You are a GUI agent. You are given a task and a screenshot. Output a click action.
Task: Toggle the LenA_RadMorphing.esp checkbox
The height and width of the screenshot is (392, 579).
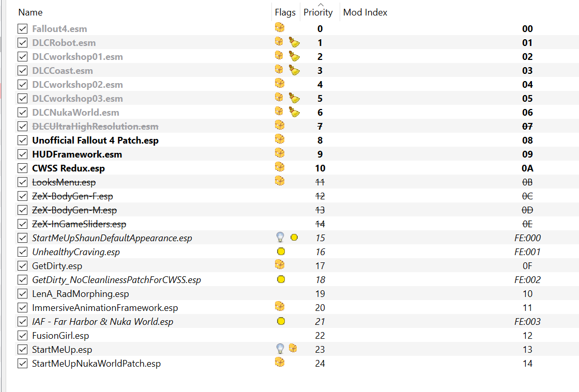coord(23,294)
